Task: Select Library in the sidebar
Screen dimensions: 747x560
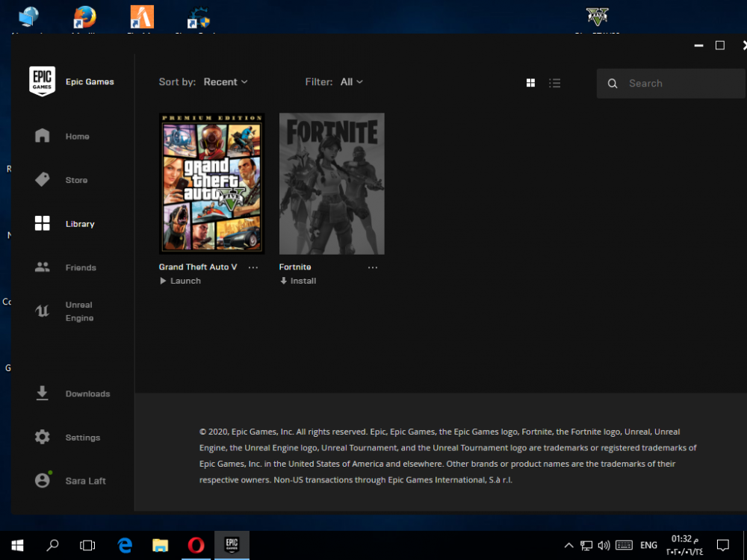Action: tap(80, 224)
